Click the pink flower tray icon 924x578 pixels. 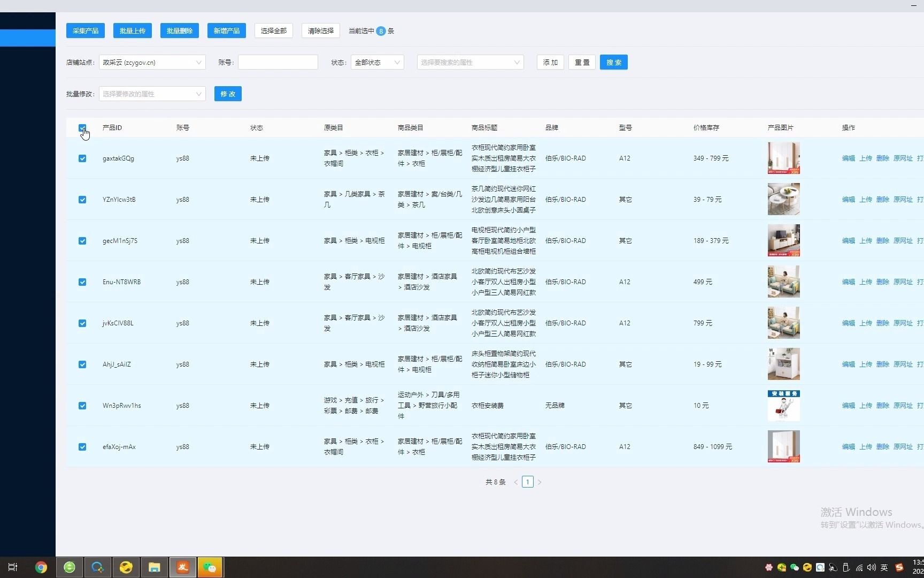tap(769, 567)
